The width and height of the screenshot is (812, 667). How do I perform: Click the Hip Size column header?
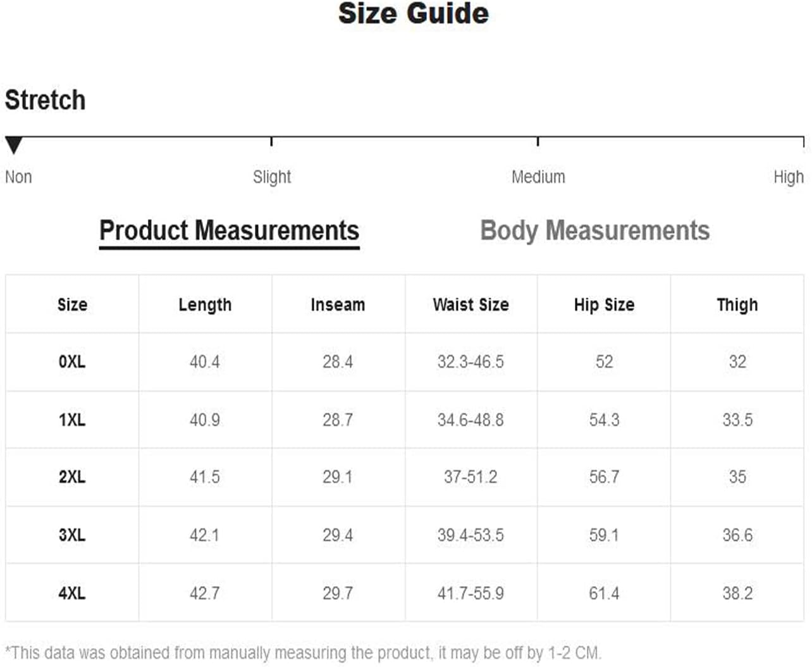point(604,305)
